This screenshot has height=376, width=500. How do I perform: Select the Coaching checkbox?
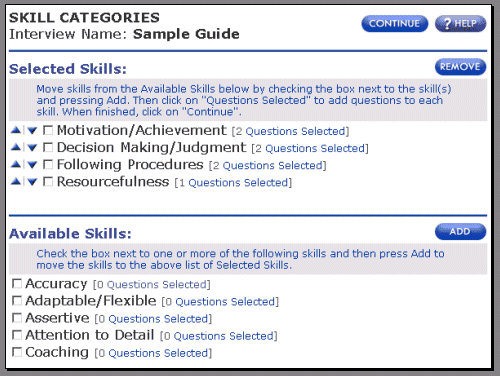17,352
